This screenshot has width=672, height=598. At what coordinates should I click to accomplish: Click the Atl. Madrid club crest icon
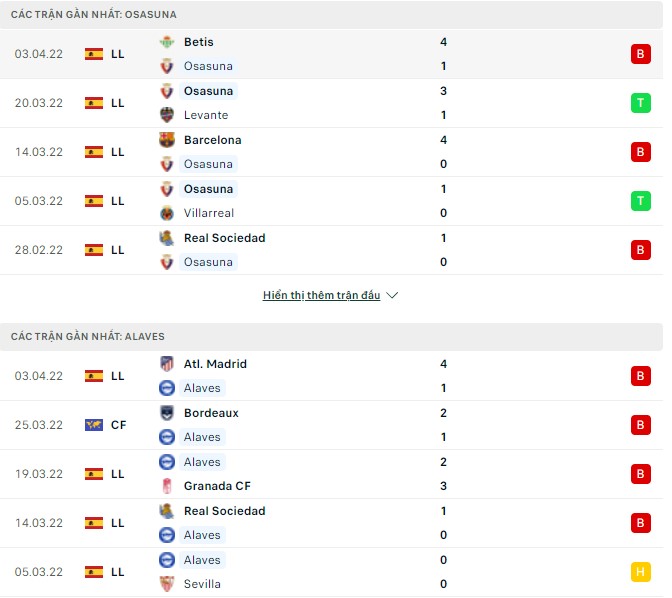[167, 364]
